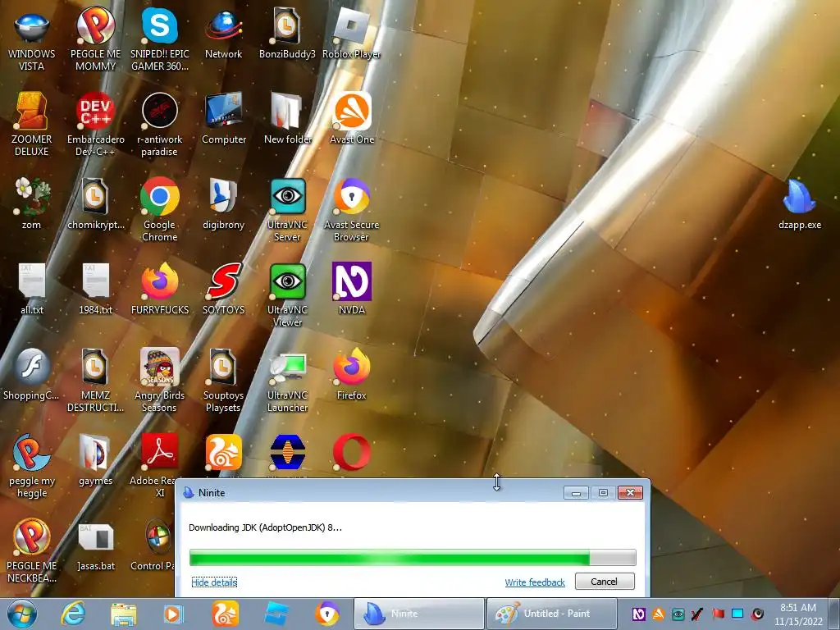Select the Roblox Player icon
Image resolution: width=840 pixels, height=630 pixels.
coord(351,33)
